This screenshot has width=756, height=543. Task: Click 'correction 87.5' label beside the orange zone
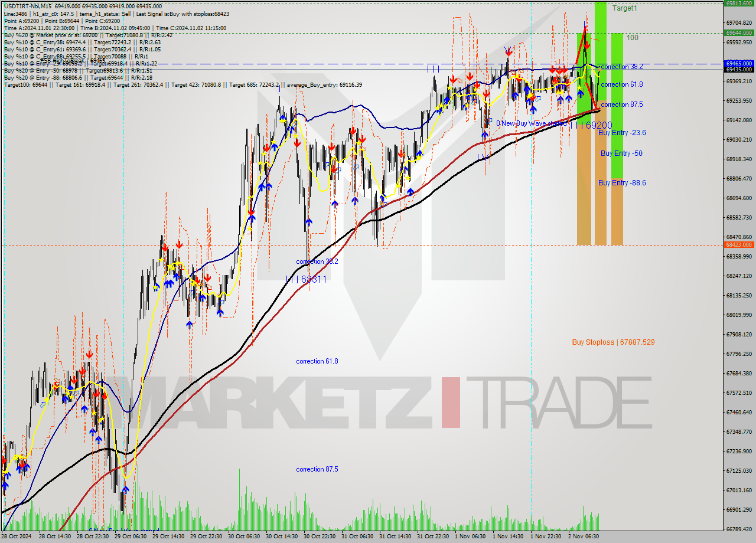pos(622,104)
